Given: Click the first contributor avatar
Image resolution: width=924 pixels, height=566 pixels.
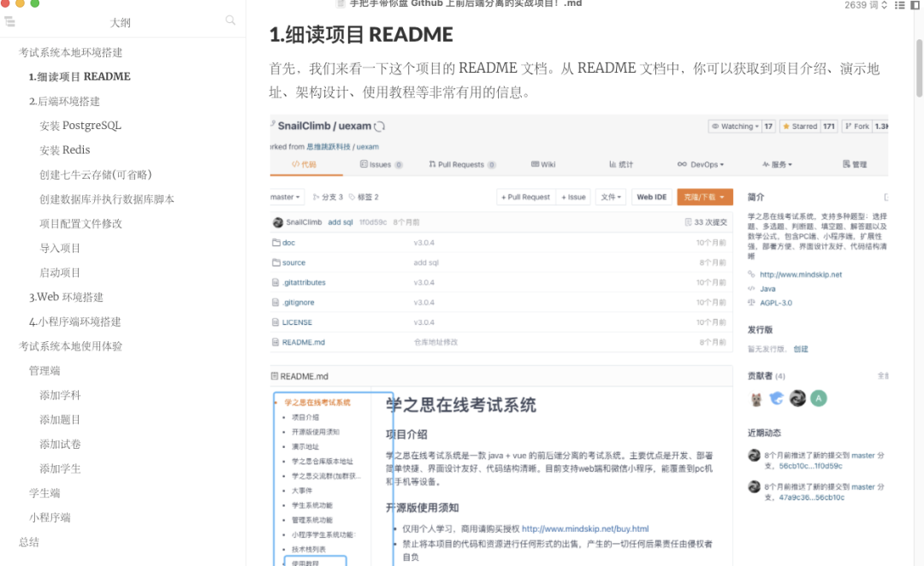Looking at the screenshot, I should click(756, 398).
